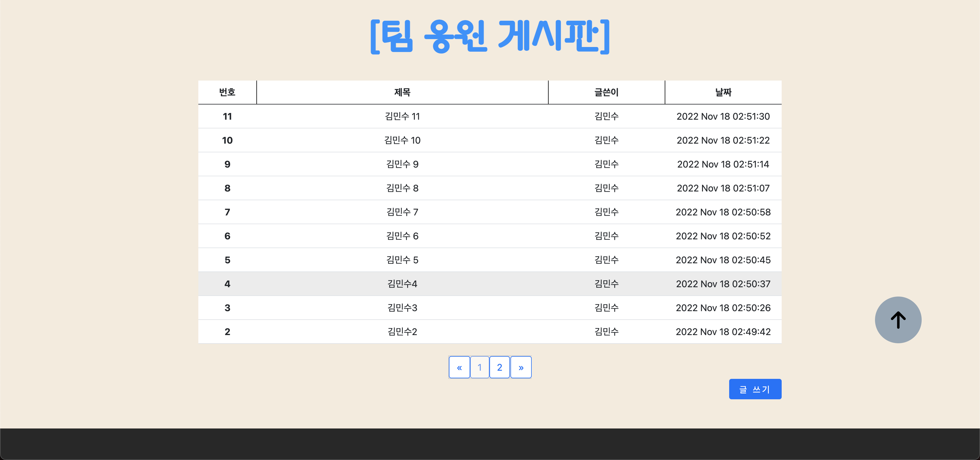Open post titled 김민수 11

pos(402,116)
